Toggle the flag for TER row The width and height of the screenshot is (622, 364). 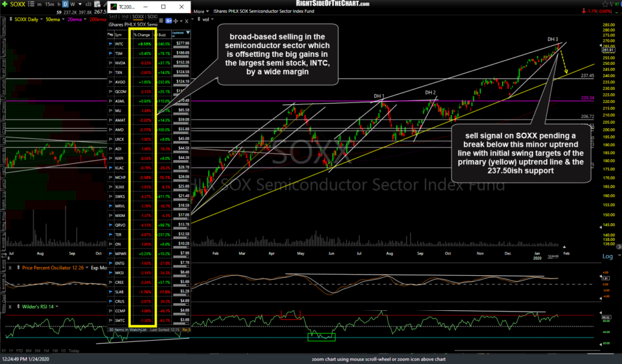pos(111,234)
